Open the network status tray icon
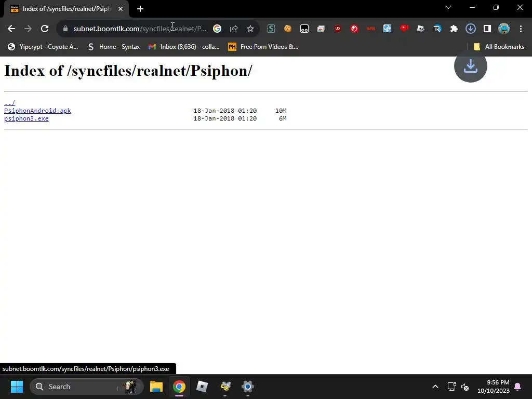The width and height of the screenshot is (532, 399). pos(452,387)
